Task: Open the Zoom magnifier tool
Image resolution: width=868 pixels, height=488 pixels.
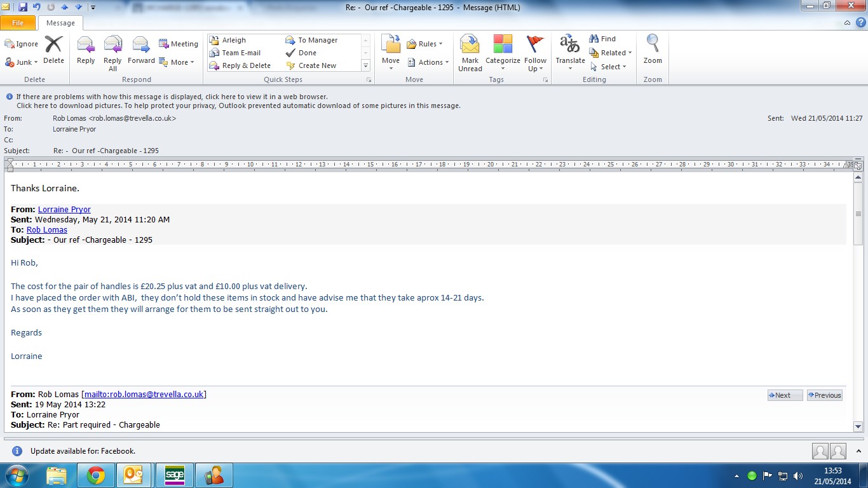Action: [x=653, y=50]
